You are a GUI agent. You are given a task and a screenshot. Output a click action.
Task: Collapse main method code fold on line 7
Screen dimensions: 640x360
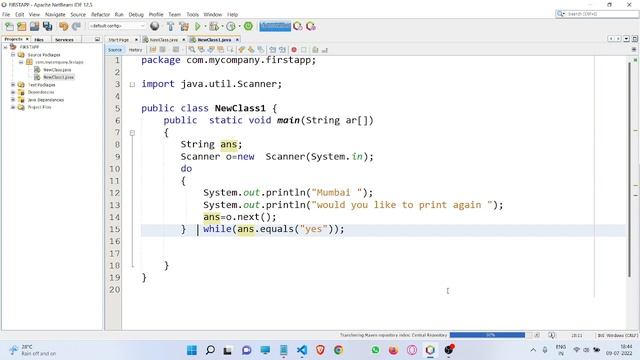132,133
